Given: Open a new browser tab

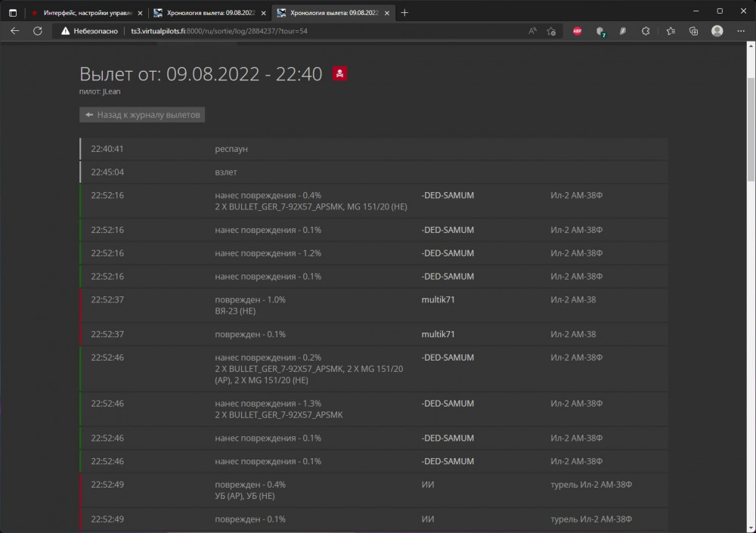Looking at the screenshot, I should point(404,12).
